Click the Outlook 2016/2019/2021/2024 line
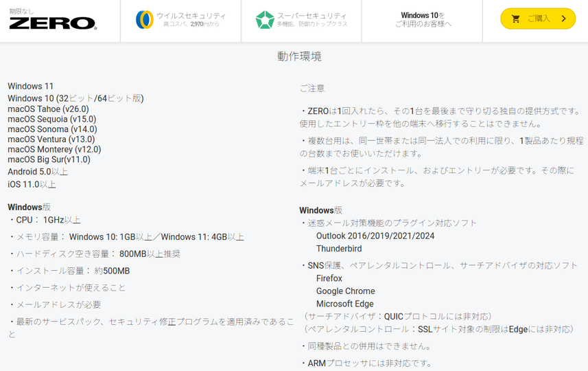The image size is (588, 371). [375, 236]
